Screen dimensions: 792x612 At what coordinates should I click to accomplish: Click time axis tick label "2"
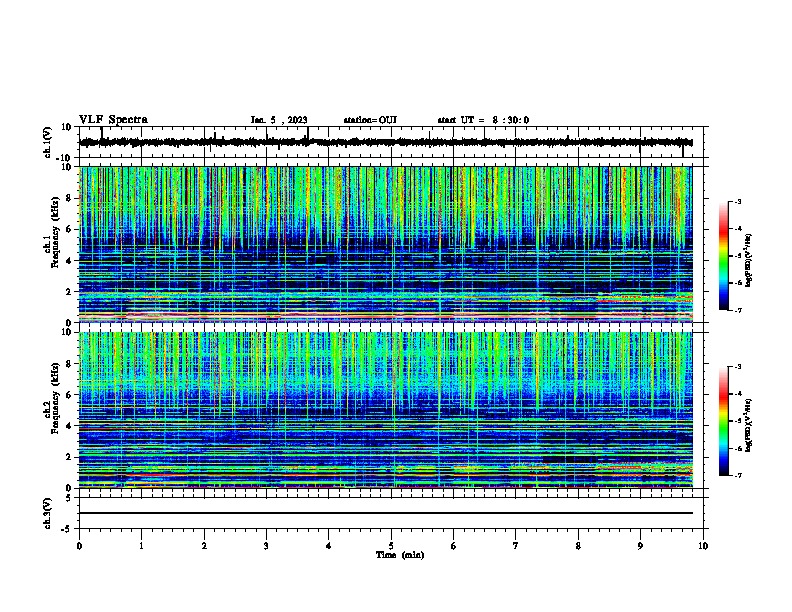(x=204, y=546)
